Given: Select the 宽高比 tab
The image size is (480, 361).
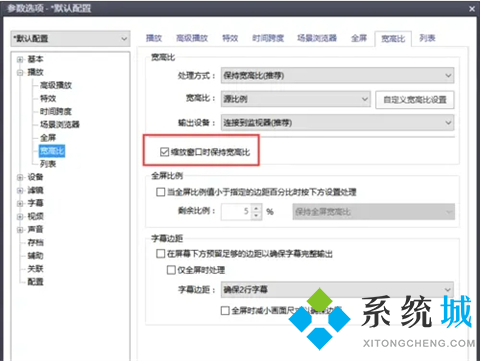Looking at the screenshot, I should pyautogui.click(x=393, y=39).
